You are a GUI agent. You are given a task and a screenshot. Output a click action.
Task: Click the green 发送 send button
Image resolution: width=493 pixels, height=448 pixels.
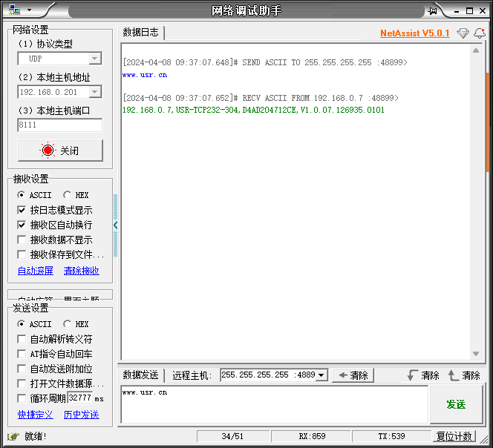click(455, 404)
